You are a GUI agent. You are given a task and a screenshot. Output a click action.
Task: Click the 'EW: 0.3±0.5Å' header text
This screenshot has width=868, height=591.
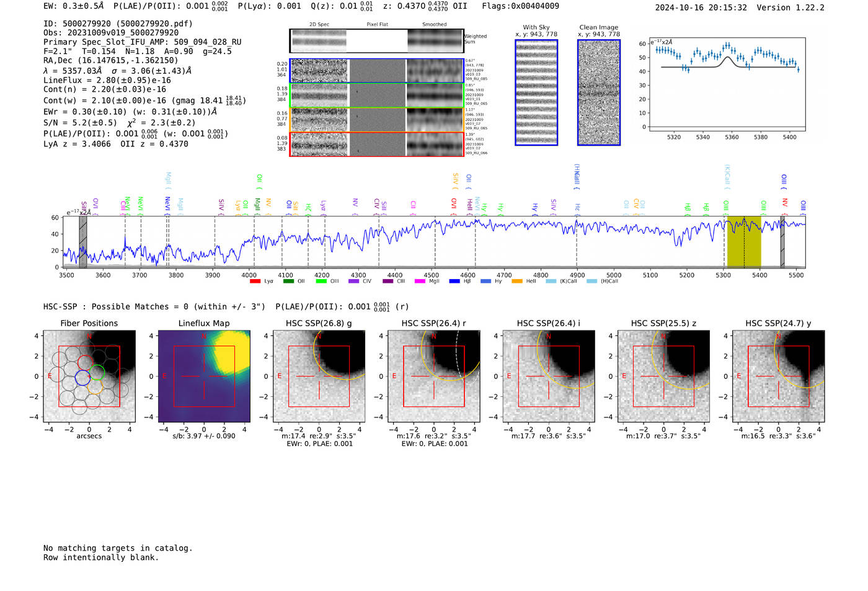(x=74, y=6)
